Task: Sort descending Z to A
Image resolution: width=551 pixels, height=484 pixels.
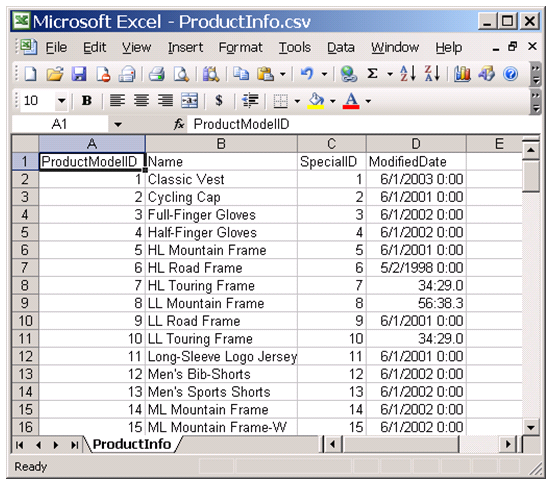Action: click(x=432, y=74)
